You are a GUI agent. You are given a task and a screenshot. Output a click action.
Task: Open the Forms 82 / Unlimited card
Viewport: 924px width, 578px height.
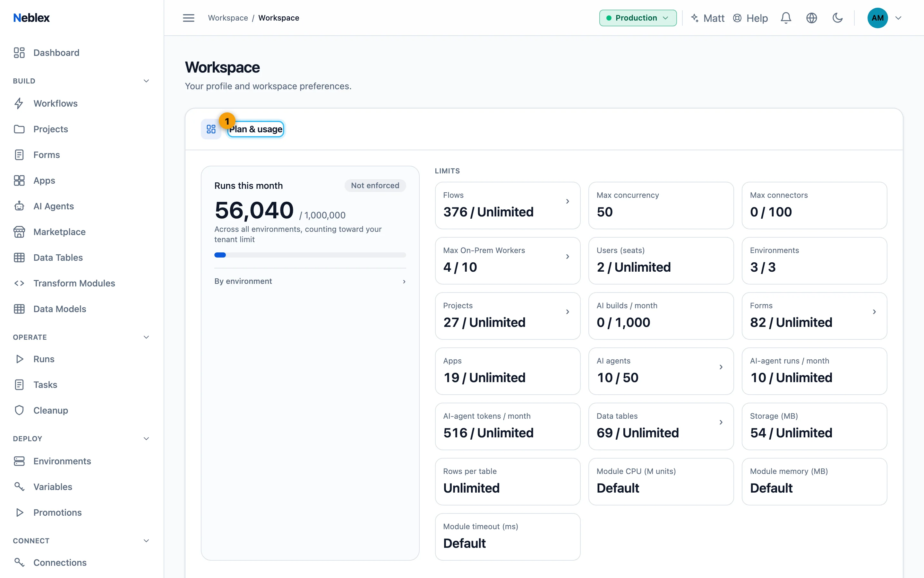tap(814, 316)
